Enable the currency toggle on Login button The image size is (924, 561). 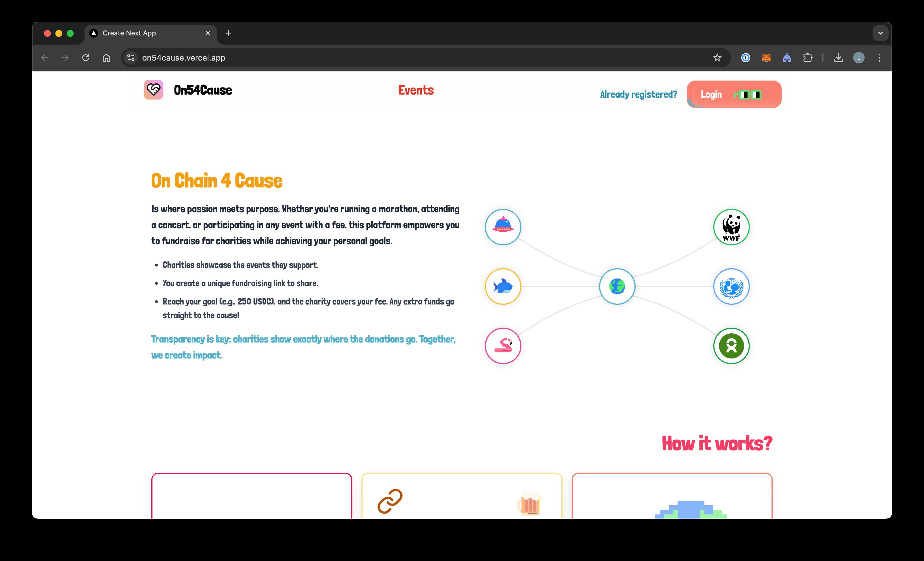point(748,94)
